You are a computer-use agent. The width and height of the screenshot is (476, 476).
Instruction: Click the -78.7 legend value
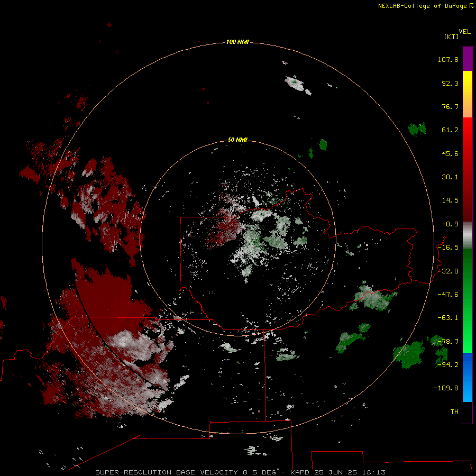point(448,342)
